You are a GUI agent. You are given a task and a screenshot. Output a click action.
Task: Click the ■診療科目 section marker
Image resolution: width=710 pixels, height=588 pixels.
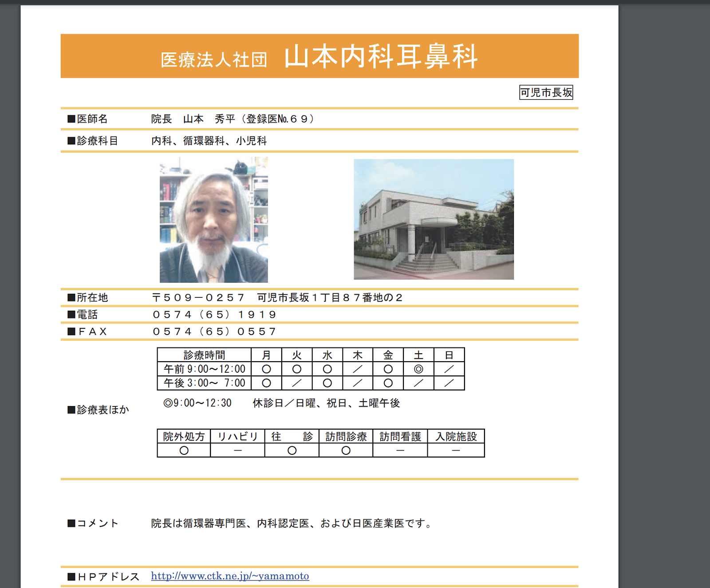tap(92, 141)
